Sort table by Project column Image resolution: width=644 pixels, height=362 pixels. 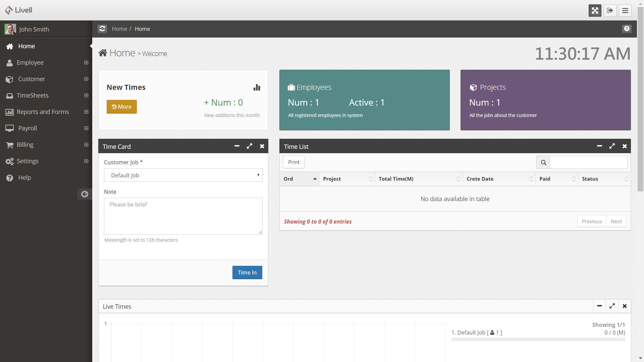(347, 179)
